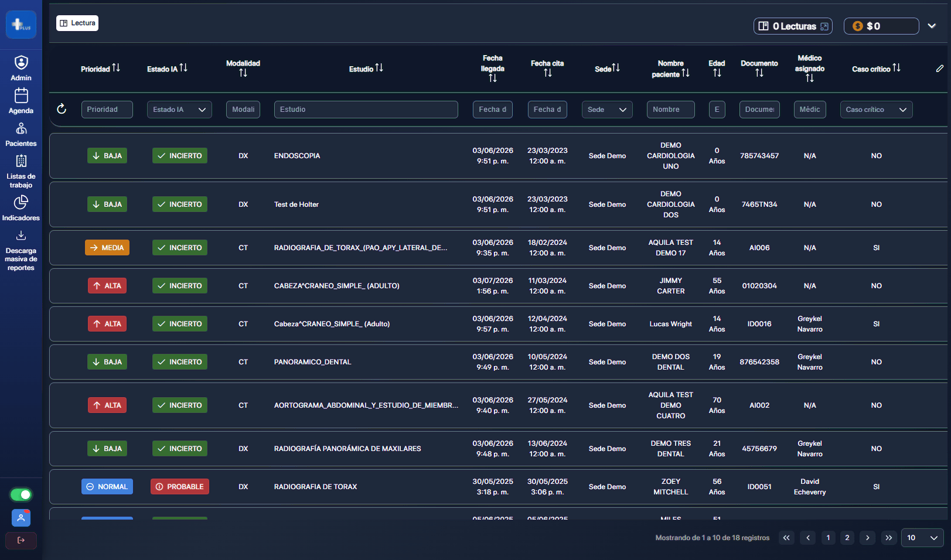951x560 pixels.
Task: Open the Sede filter dropdown
Action: (x=607, y=110)
